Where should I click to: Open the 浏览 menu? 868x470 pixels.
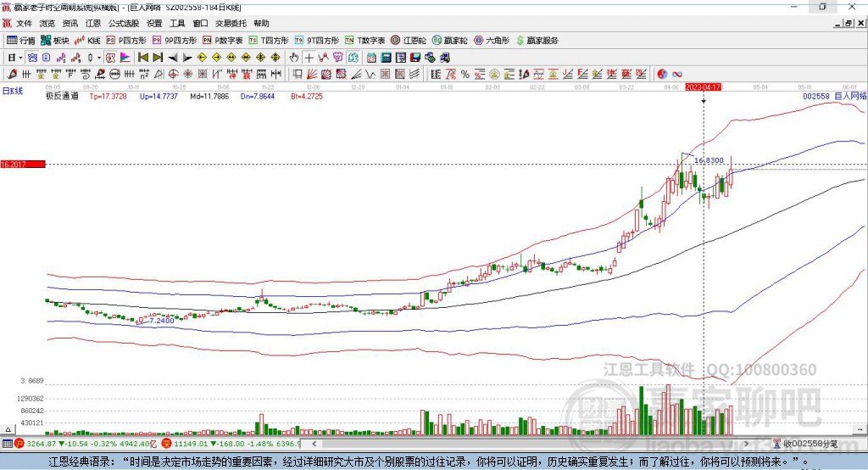47,23
